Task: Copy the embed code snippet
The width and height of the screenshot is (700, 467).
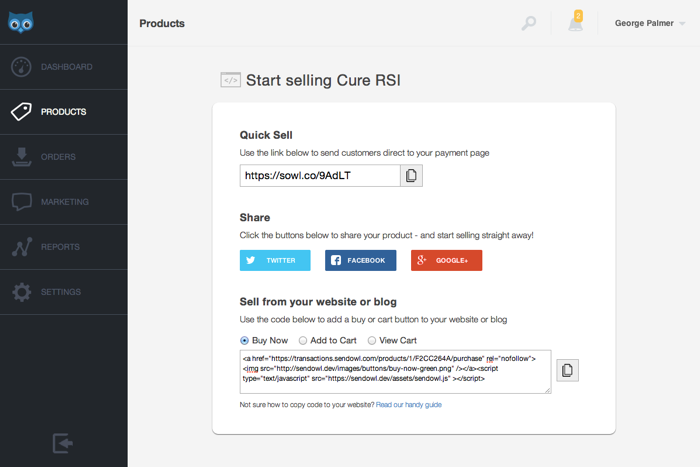Action: point(567,370)
